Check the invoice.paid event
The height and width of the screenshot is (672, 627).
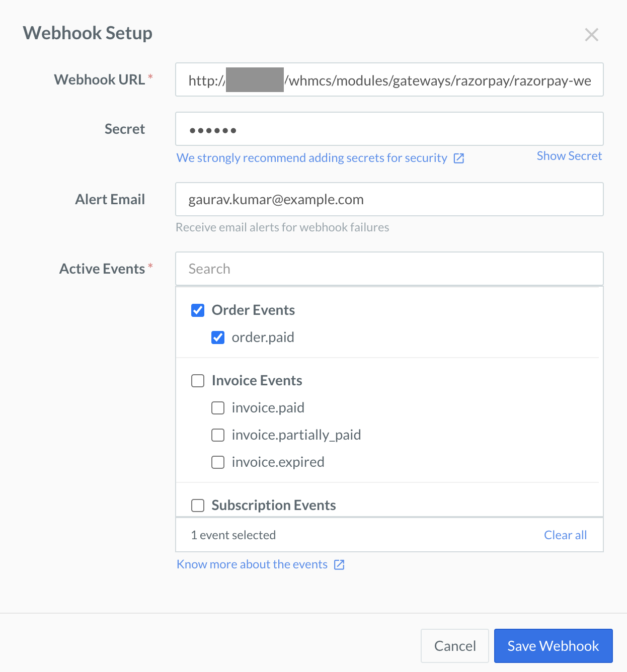coord(217,408)
